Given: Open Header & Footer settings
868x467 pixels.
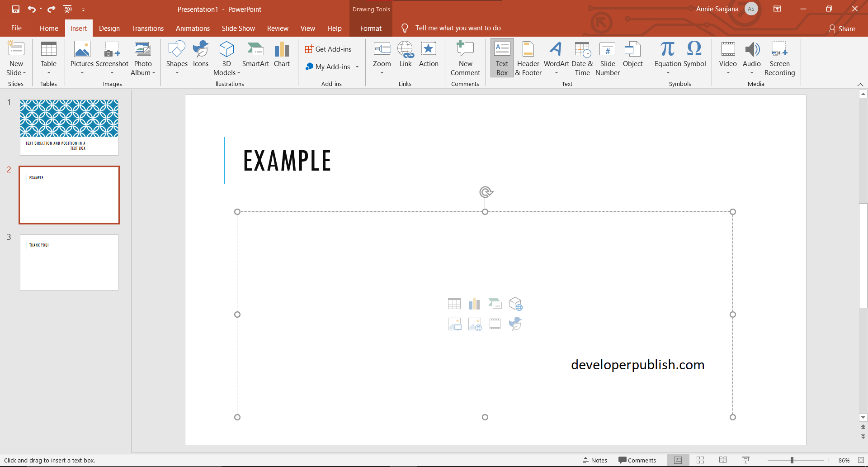Looking at the screenshot, I should click(528, 58).
